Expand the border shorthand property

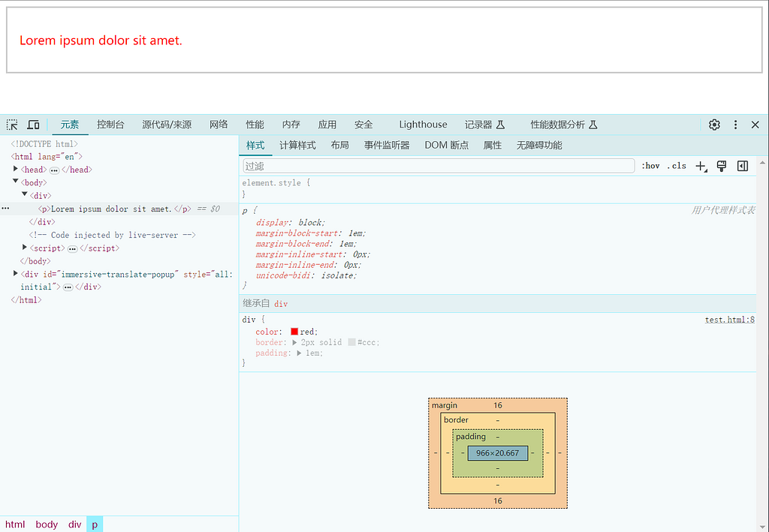(294, 342)
